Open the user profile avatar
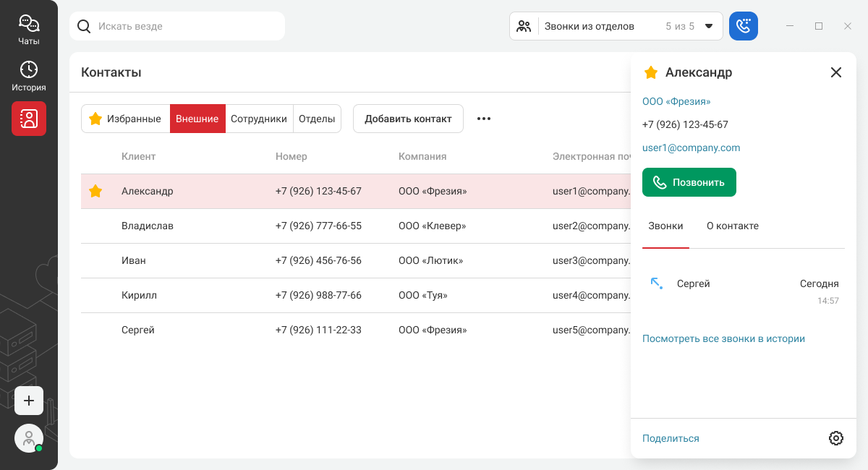 tap(29, 438)
